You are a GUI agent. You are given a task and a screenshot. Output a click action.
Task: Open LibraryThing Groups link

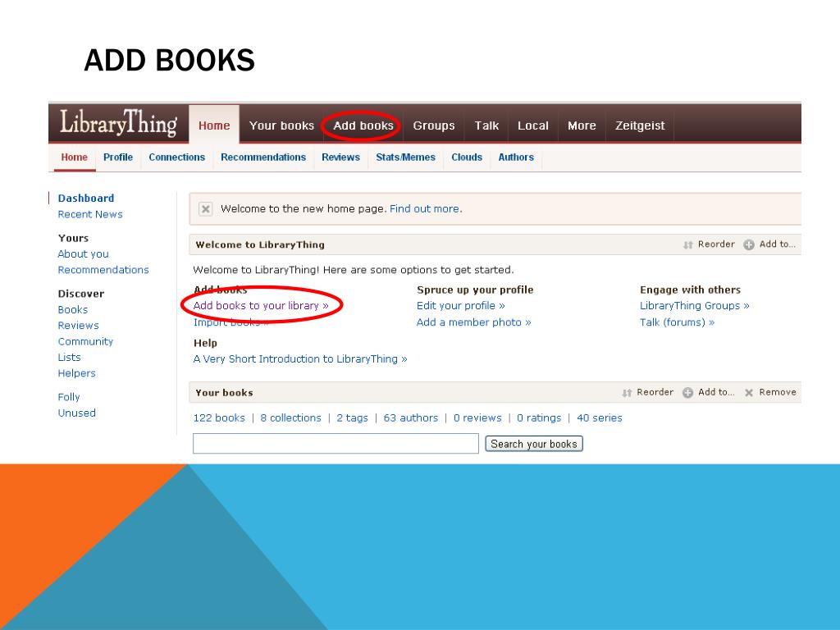click(694, 305)
